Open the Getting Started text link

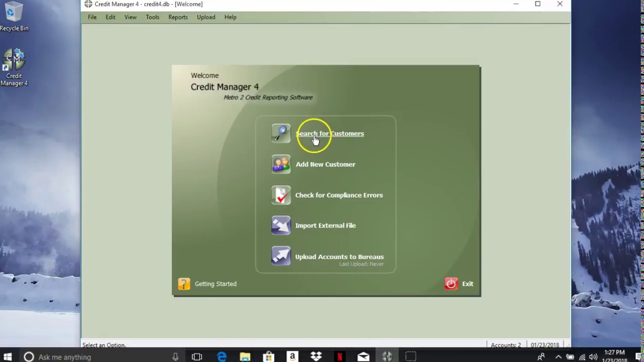point(215,284)
